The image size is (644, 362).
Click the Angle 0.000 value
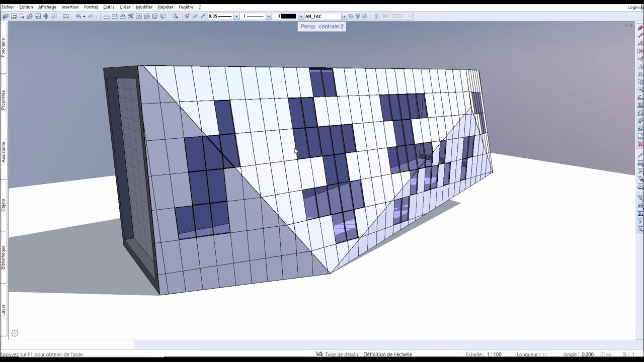point(587,354)
